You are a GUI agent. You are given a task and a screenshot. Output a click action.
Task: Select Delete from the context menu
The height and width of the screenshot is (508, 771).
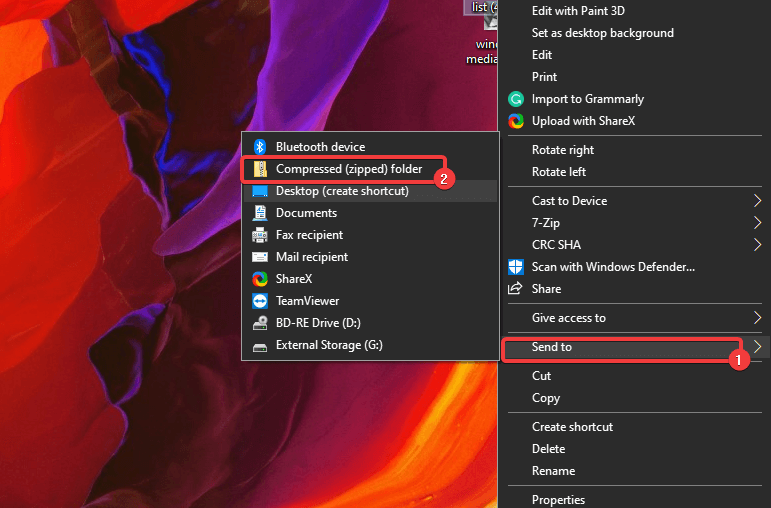pos(635,449)
